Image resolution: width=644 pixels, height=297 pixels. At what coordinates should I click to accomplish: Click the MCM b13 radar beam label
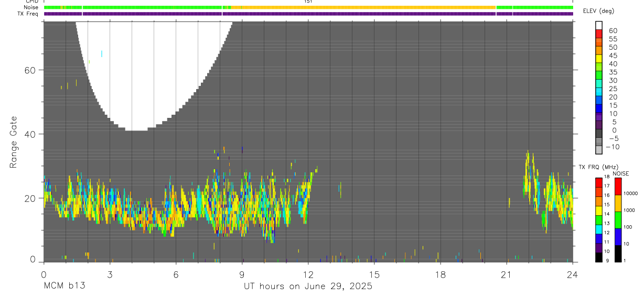coord(64,286)
